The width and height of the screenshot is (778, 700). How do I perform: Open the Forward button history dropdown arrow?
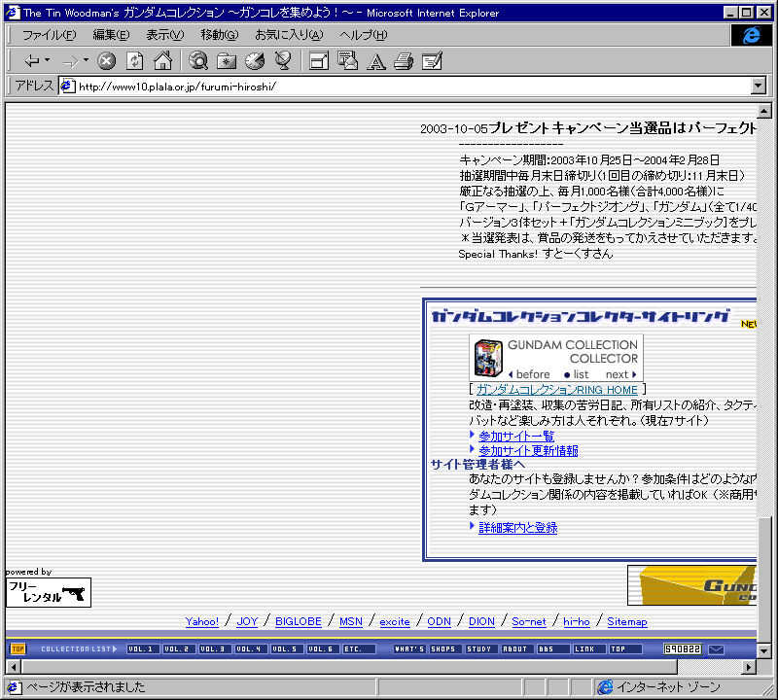(86, 60)
